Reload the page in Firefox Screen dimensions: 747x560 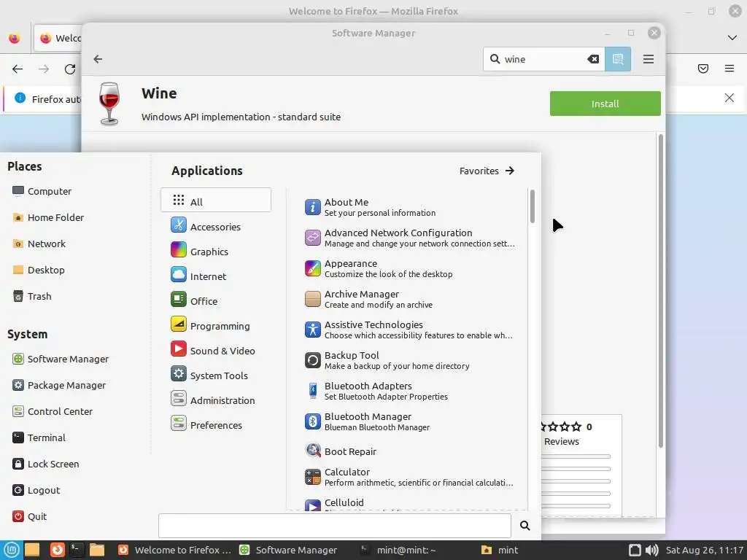pyautogui.click(x=70, y=69)
